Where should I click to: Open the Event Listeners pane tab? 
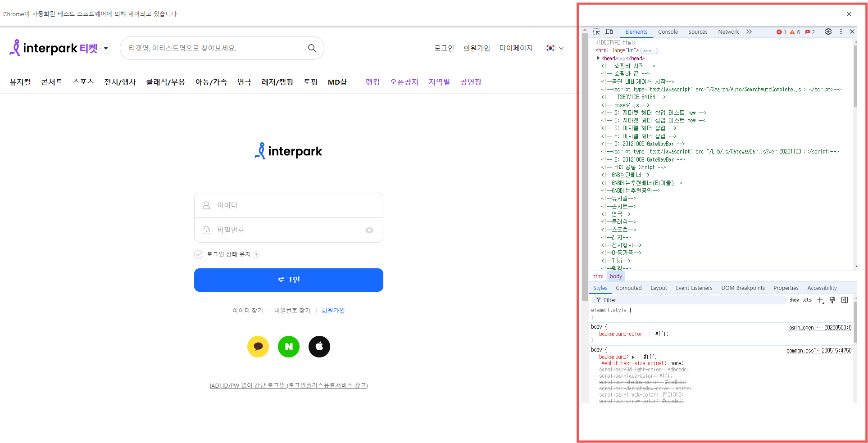pyautogui.click(x=694, y=288)
